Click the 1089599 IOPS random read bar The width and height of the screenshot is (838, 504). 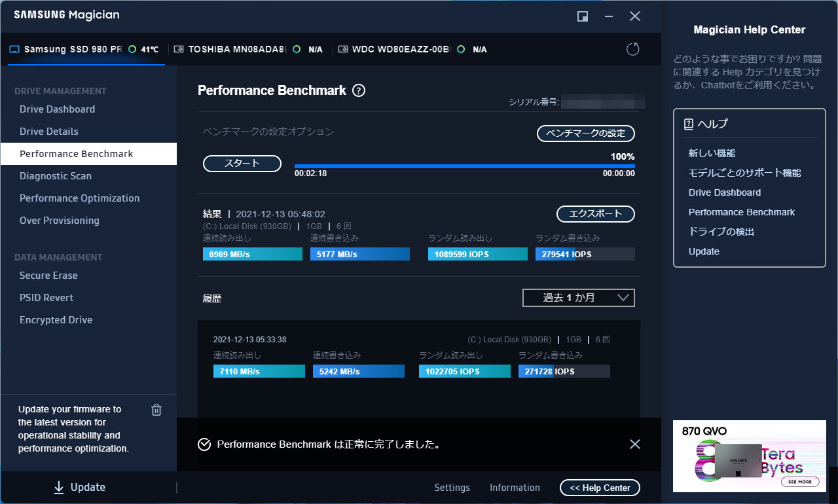[478, 254]
